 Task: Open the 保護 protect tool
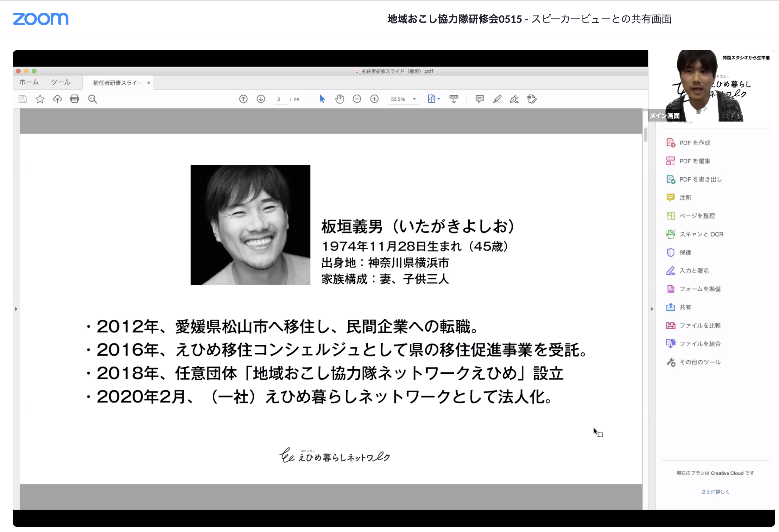(679, 252)
